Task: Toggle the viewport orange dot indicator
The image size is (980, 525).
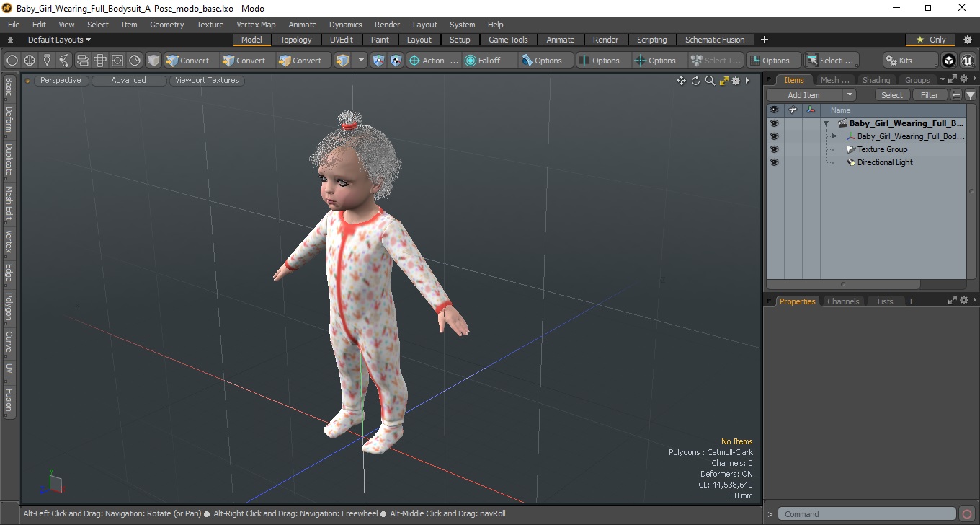Action: coord(28,81)
